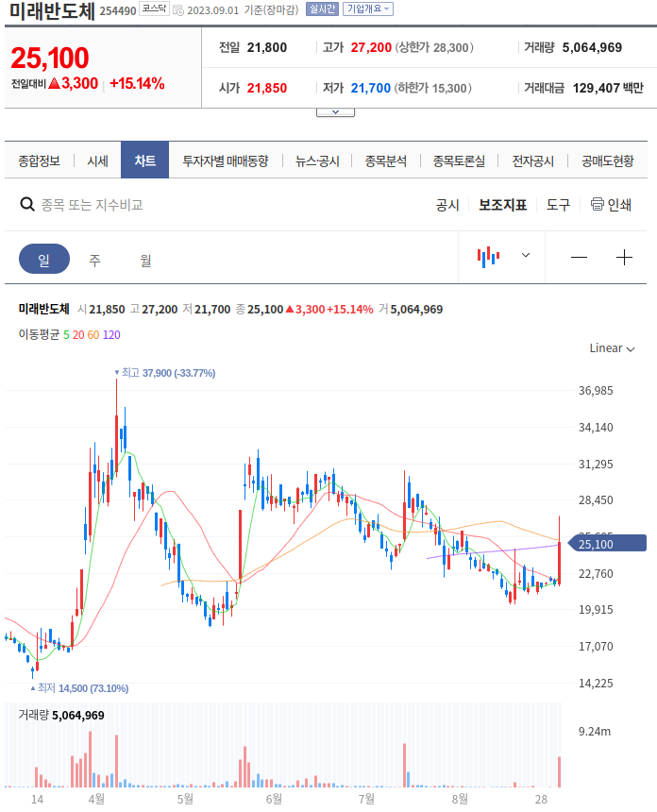This screenshot has height=812, width=657.
Task: Select the 월 monthly period toggle
Action: click(145, 260)
